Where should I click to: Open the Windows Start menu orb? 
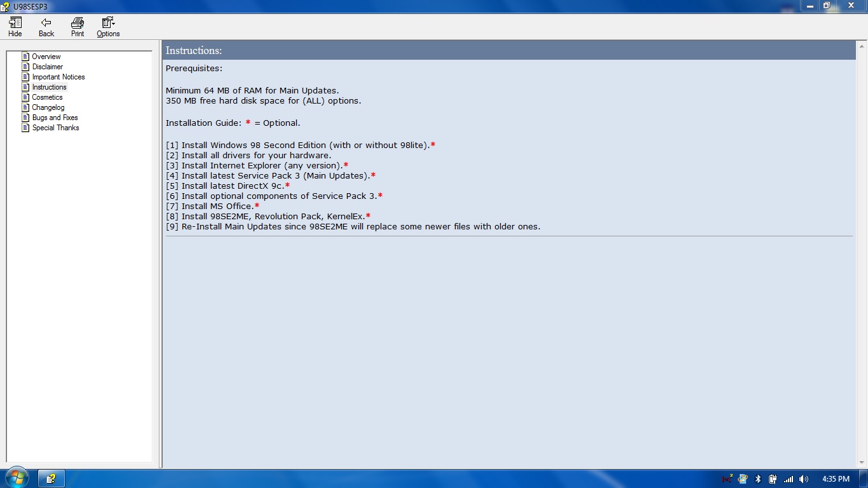[17, 478]
